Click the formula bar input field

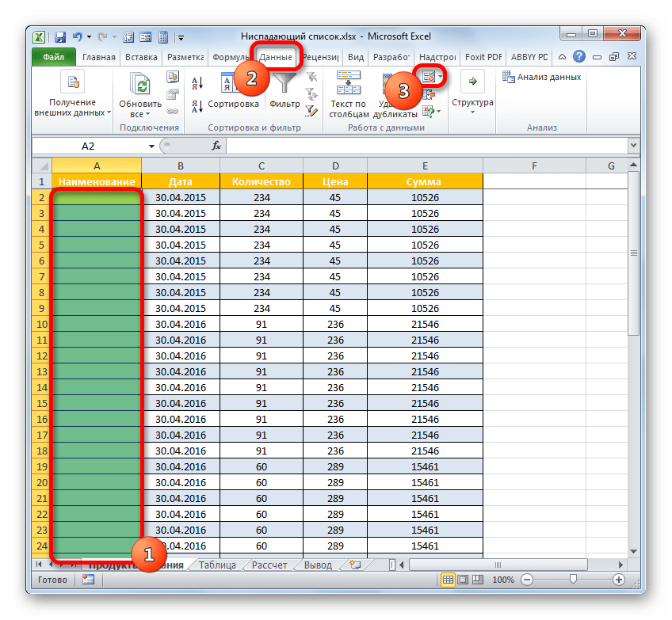point(427,146)
